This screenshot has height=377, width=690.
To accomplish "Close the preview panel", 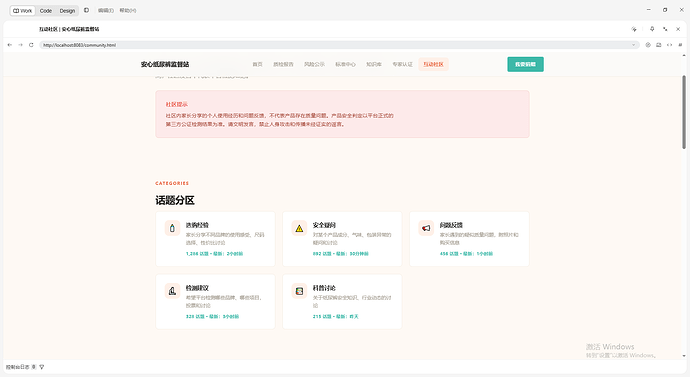I will (x=678, y=29).
